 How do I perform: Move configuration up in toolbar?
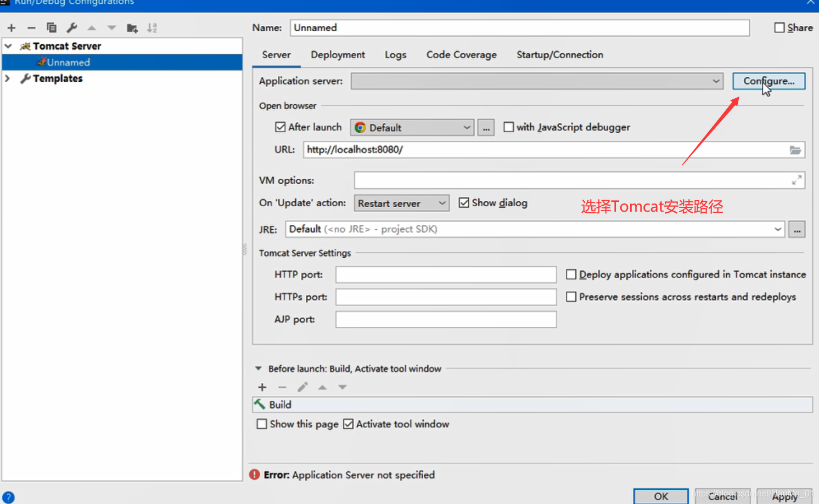click(x=92, y=28)
